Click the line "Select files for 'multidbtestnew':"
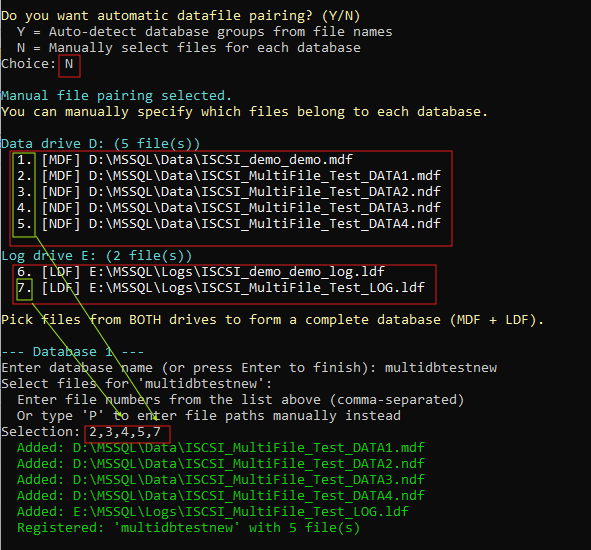 (136, 384)
